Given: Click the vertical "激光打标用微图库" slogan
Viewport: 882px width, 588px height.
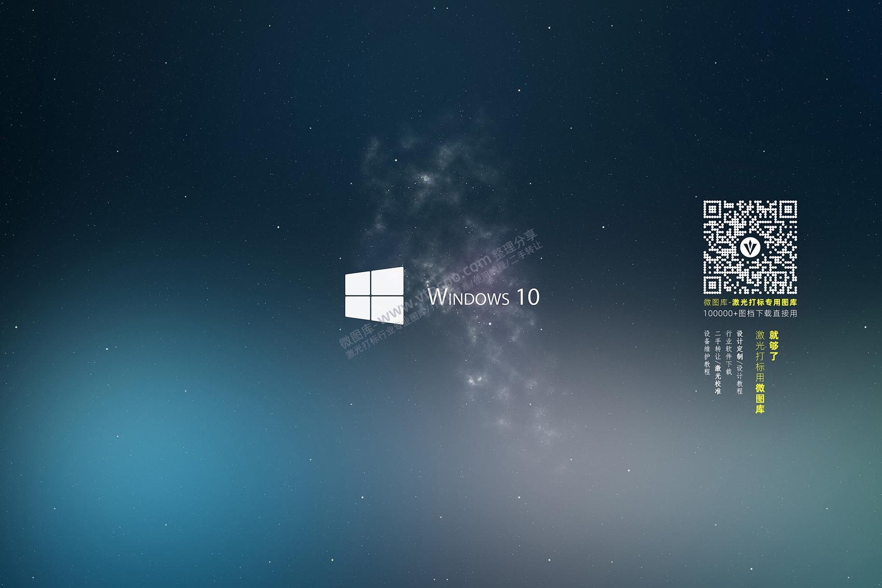Looking at the screenshot, I should click(x=760, y=372).
